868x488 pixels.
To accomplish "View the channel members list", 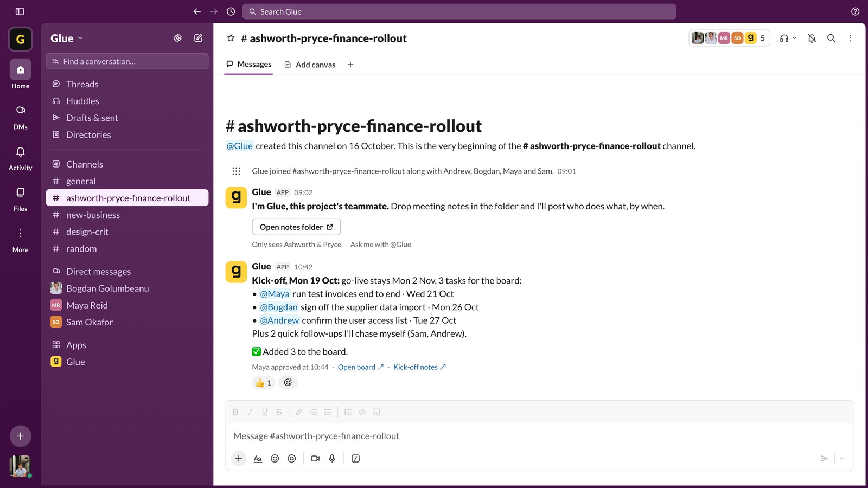I will click(729, 38).
